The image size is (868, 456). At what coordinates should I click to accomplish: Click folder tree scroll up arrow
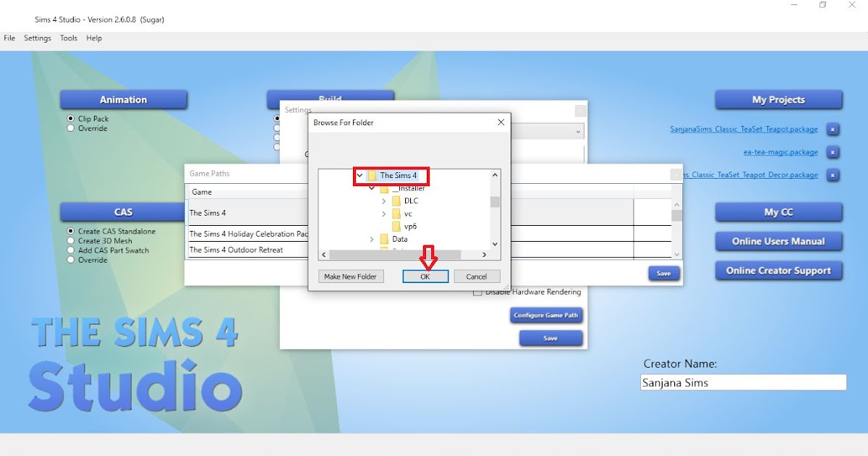pos(495,174)
